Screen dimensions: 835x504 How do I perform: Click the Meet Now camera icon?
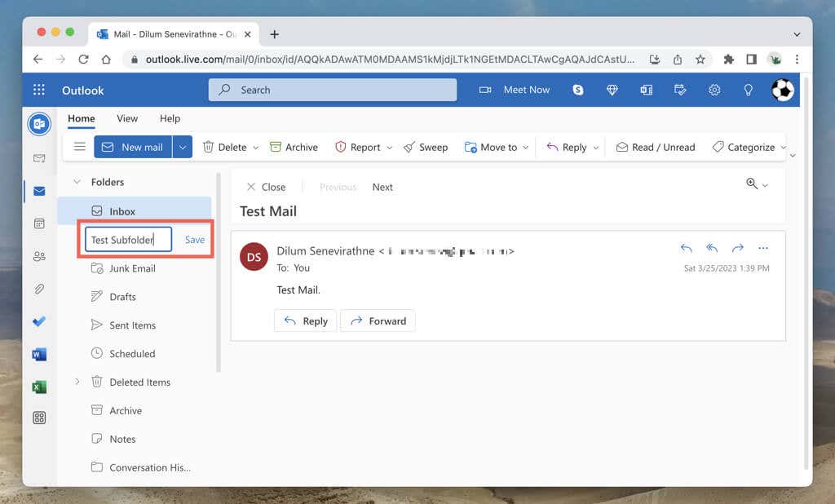click(x=484, y=90)
